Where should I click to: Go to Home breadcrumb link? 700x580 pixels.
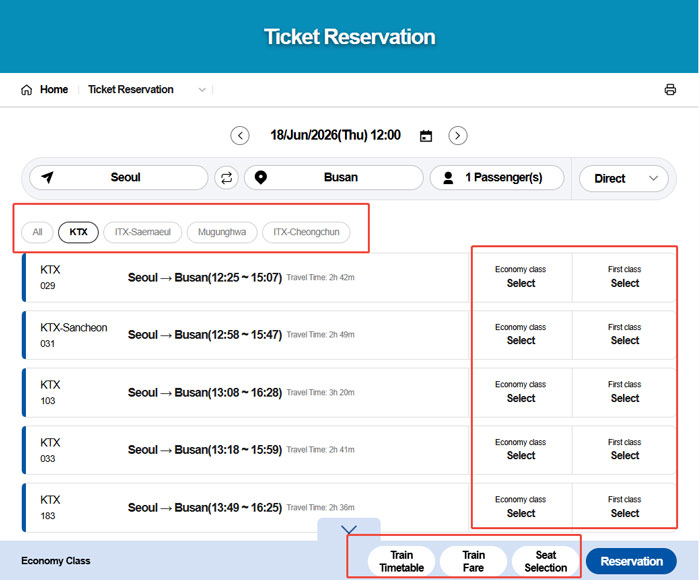click(x=54, y=89)
